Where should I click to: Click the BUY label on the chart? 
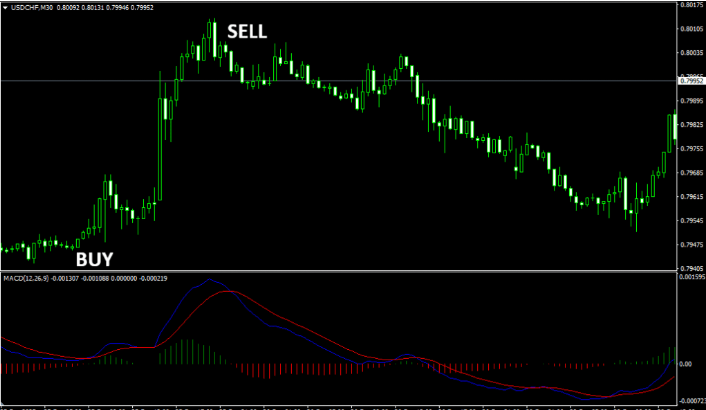94,259
